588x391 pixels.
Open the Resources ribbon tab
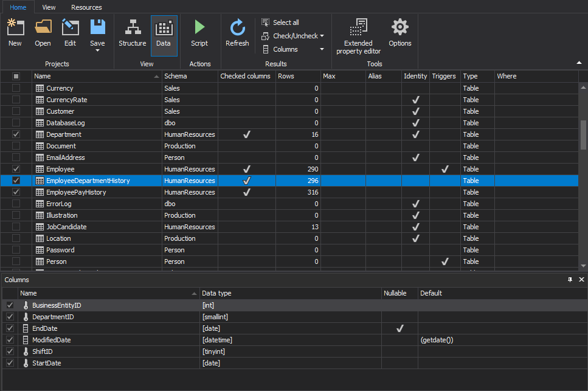tap(86, 7)
